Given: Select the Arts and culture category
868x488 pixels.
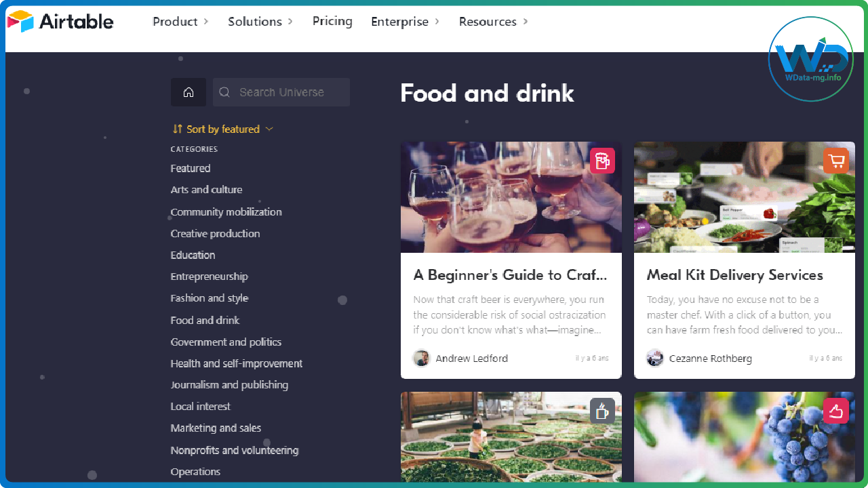Looking at the screenshot, I should (x=206, y=190).
